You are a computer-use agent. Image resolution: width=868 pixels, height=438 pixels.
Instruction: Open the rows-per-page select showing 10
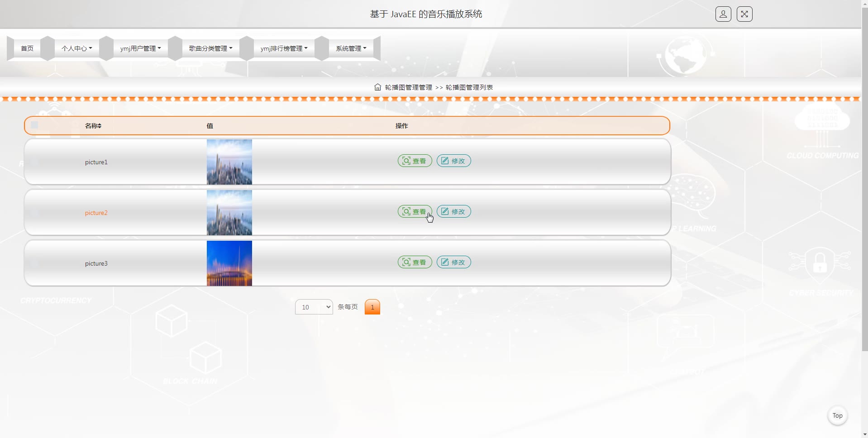point(314,307)
